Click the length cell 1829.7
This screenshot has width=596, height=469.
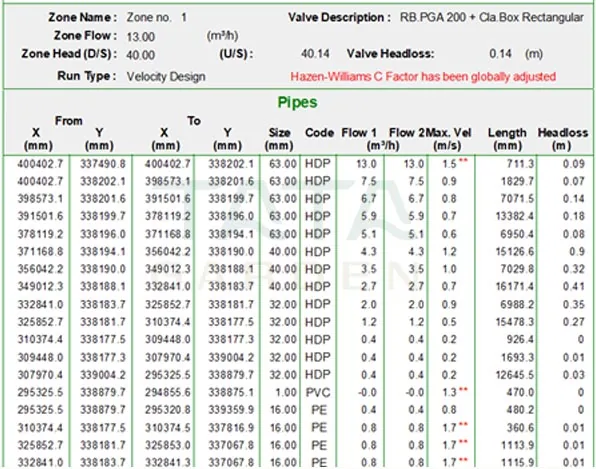(517, 181)
